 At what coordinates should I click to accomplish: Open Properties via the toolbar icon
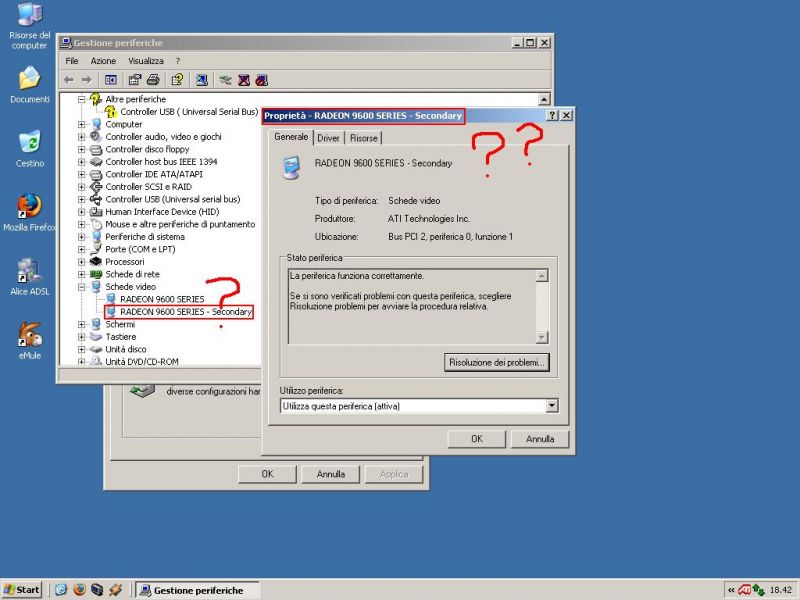[x=135, y=80]
